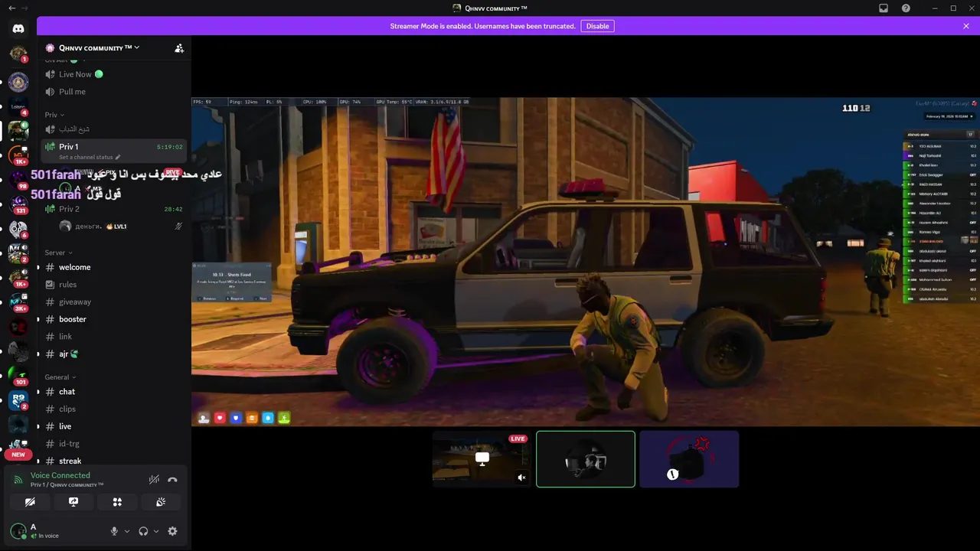This screenshot has height=551, width=980.
Task: Turn on camera in voice panel
Action: click(30, 502)
